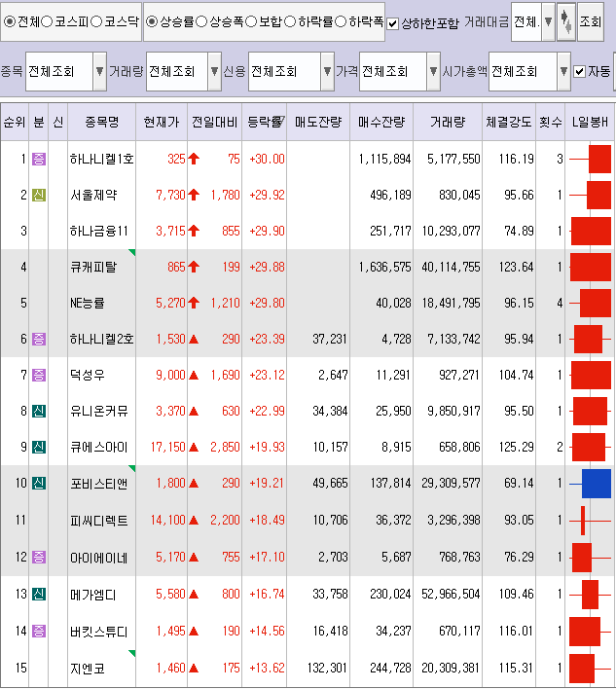
Task: Click the daily candle for 하나니켈1호
Action: click(590, 159)
